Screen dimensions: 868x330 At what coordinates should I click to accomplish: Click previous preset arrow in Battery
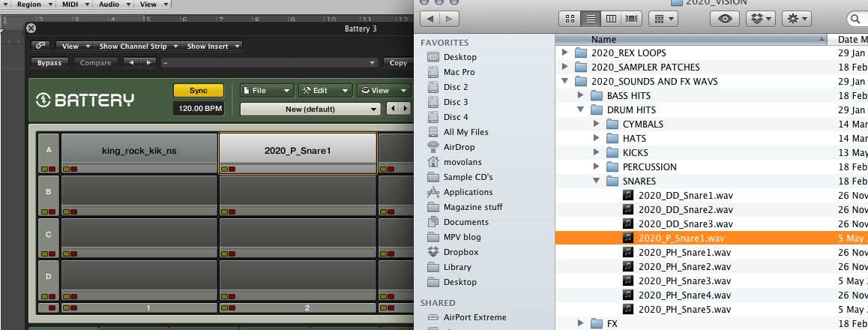[393, 109]
